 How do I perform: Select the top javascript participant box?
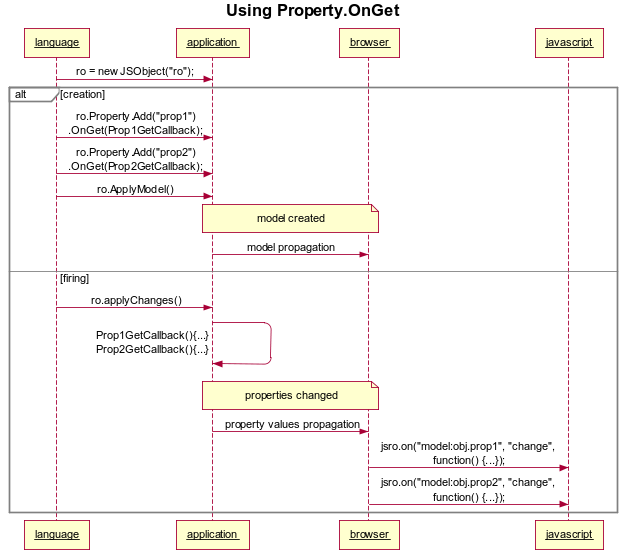[569, 43]
